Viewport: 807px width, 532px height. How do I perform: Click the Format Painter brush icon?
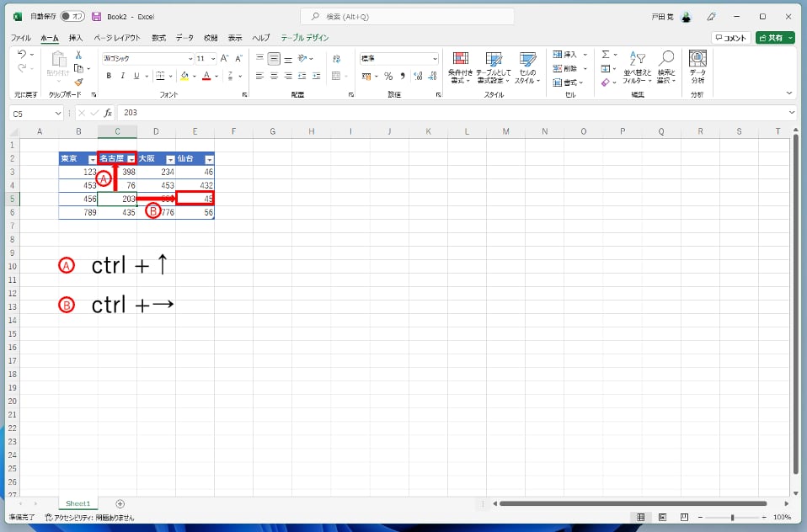(x=78, y=82)
